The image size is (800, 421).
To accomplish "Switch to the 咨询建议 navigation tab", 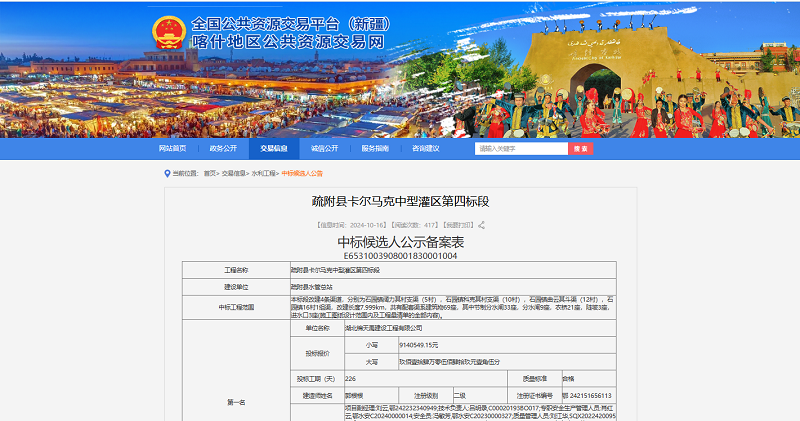I will [x=426, y=148].
